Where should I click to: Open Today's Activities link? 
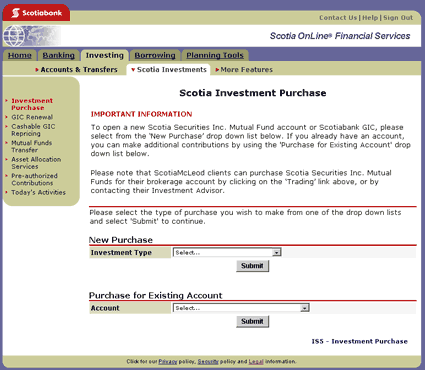coord(38,192)
